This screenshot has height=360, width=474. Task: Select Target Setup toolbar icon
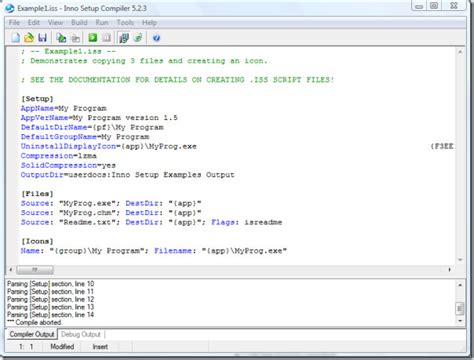click(x=124, y=38)
